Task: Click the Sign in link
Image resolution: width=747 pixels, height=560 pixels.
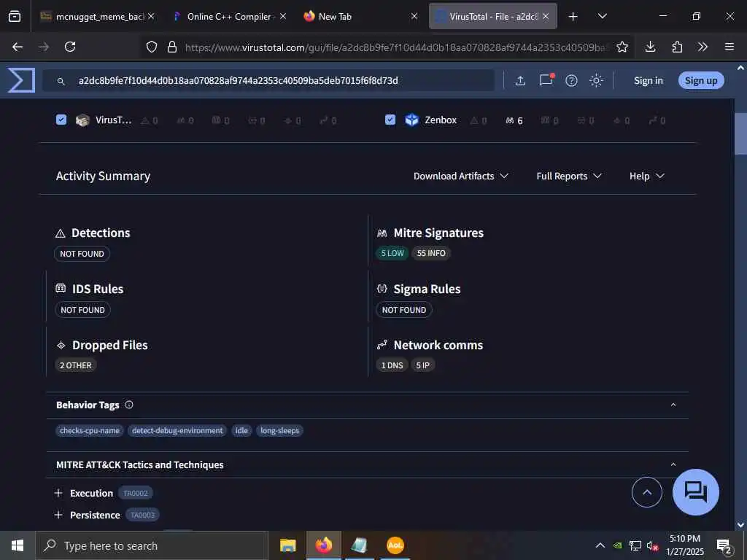Action: pos(649,80)
